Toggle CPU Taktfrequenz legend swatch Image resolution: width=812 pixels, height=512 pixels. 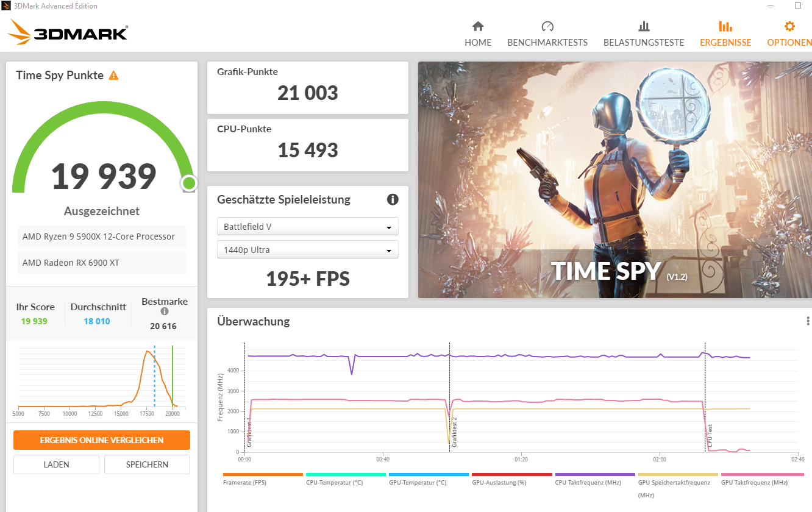(x=594, y=474)
